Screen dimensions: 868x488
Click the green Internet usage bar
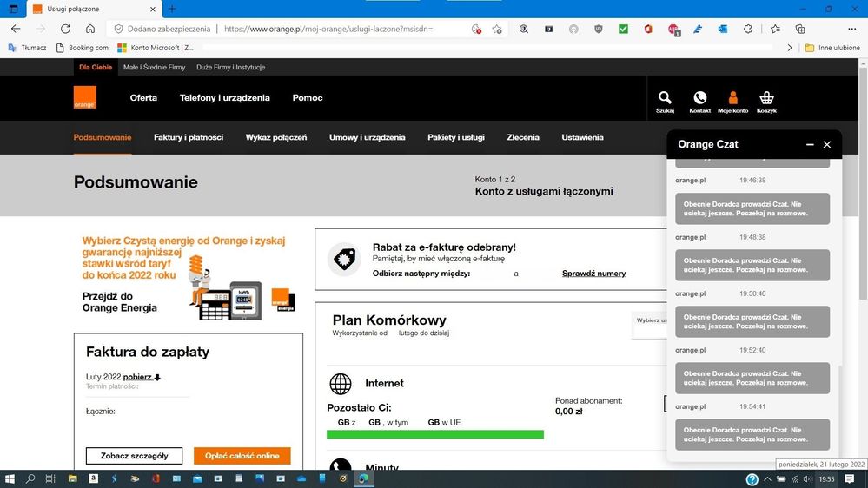click(435, 434)
